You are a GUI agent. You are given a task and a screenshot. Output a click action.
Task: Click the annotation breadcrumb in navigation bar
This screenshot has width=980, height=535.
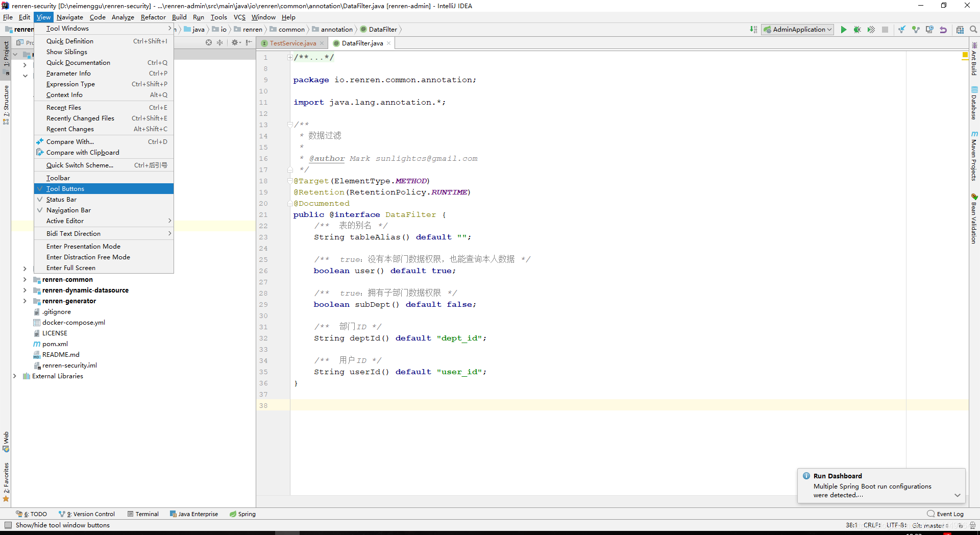coord(332,30)
